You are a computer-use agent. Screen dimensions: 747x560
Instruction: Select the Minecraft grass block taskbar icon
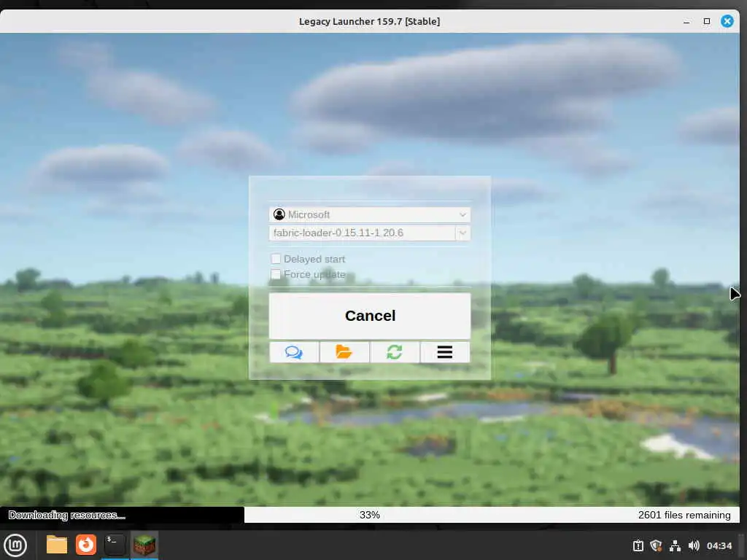point(144,545)
